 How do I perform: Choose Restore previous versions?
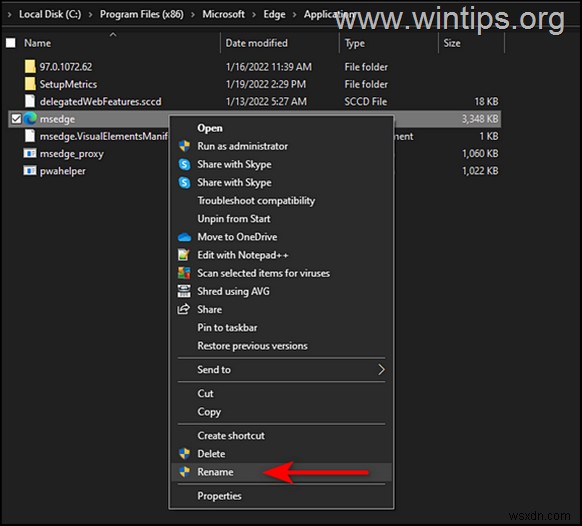[x=252, y=346]
